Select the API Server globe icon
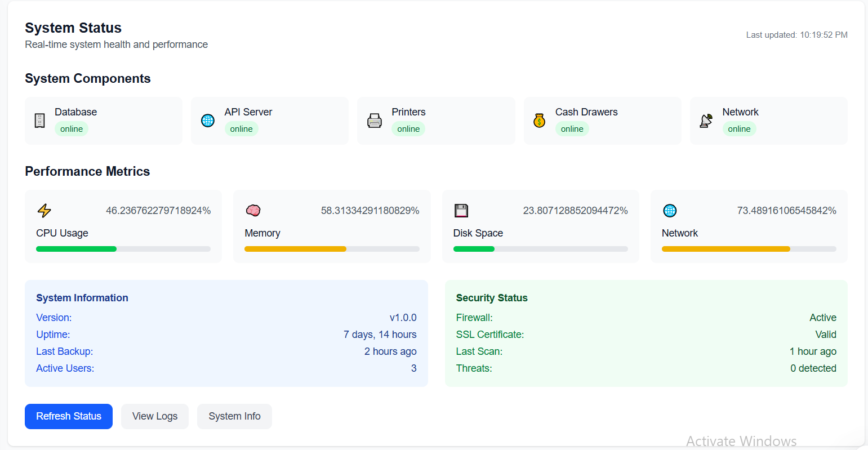Screen dimensions: 868x450 pos(208,121)
